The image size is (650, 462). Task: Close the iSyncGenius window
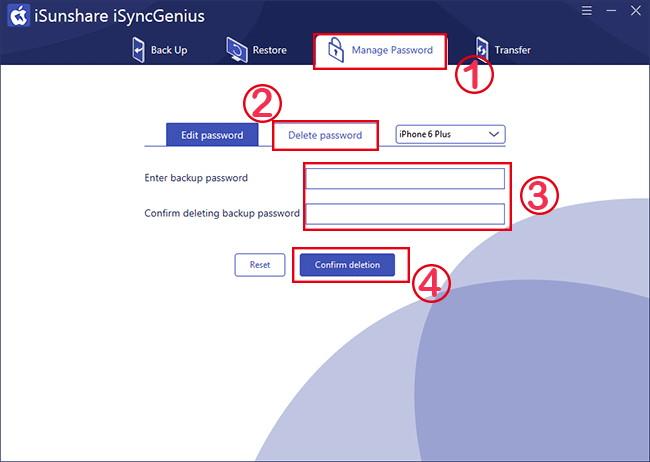click(x=635, y=10)
